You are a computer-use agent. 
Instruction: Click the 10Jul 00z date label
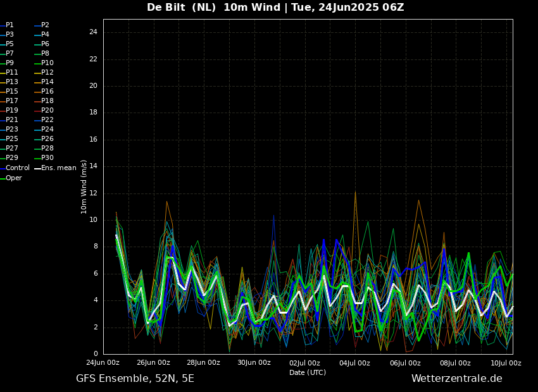[x=506, y=363]
